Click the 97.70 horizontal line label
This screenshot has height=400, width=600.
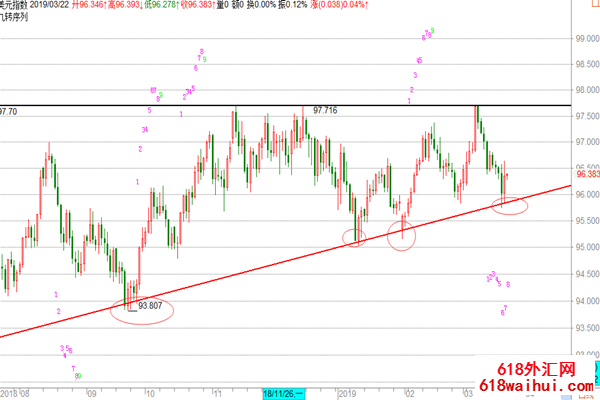point(8,112)
